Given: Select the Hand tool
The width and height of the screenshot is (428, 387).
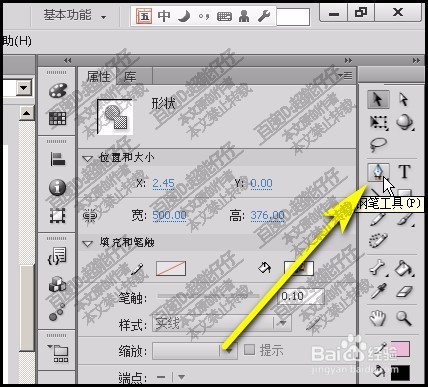Looking at the screenshot, I should (x=378, y=318).
